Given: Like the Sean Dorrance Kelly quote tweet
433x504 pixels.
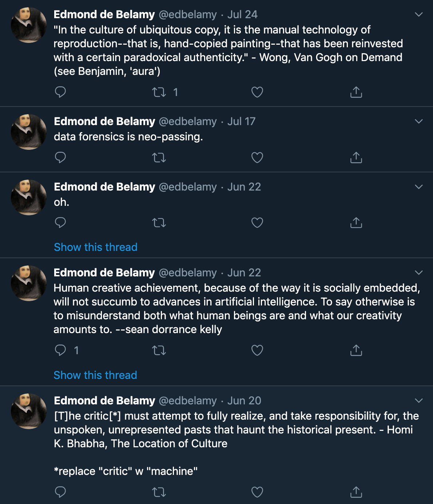Looking at the screenshot, I should tap(257, 350).
